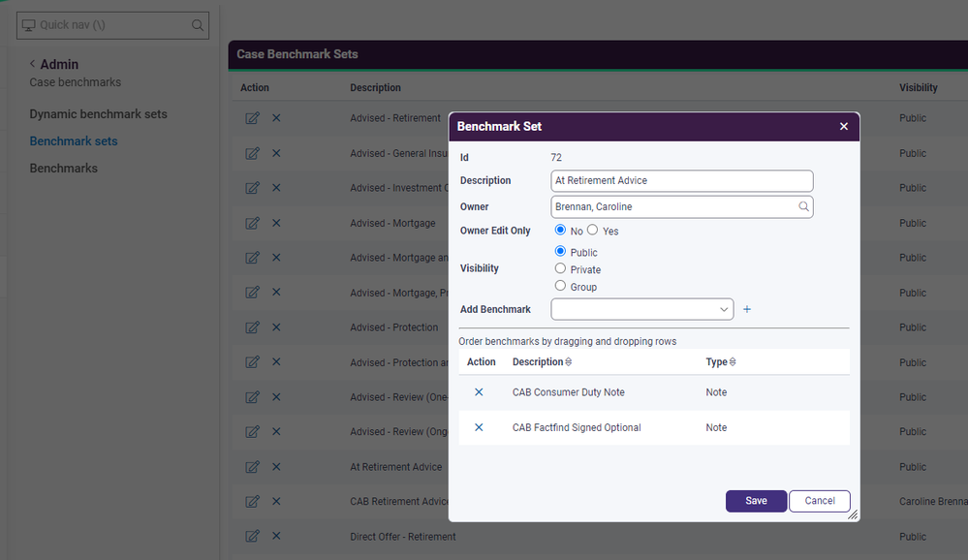The width and height of the screenshot is (968, 560).
Task: Set Owner Edit Only to Yes
Action: pyautogui.click(x=593, y=230)
